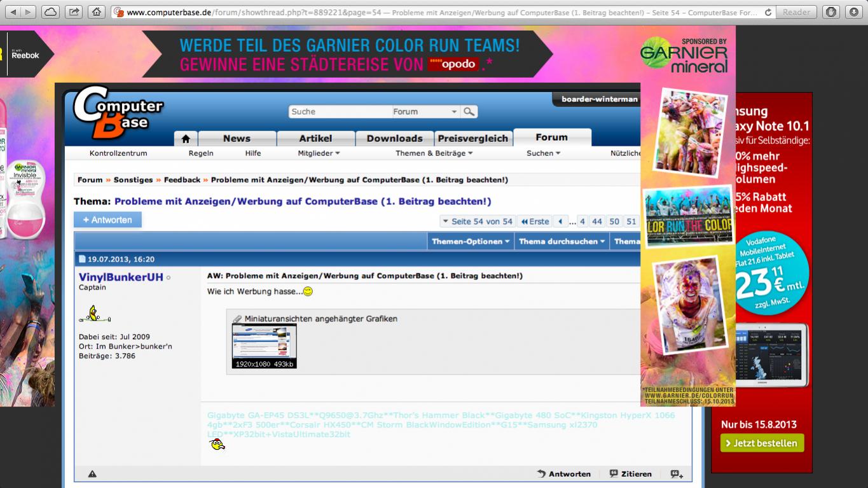The width and height of the screenshot is (868, 488).
Task: Open the attached 1920x1080 screenshot thumbnail
Action: (264, 346)
